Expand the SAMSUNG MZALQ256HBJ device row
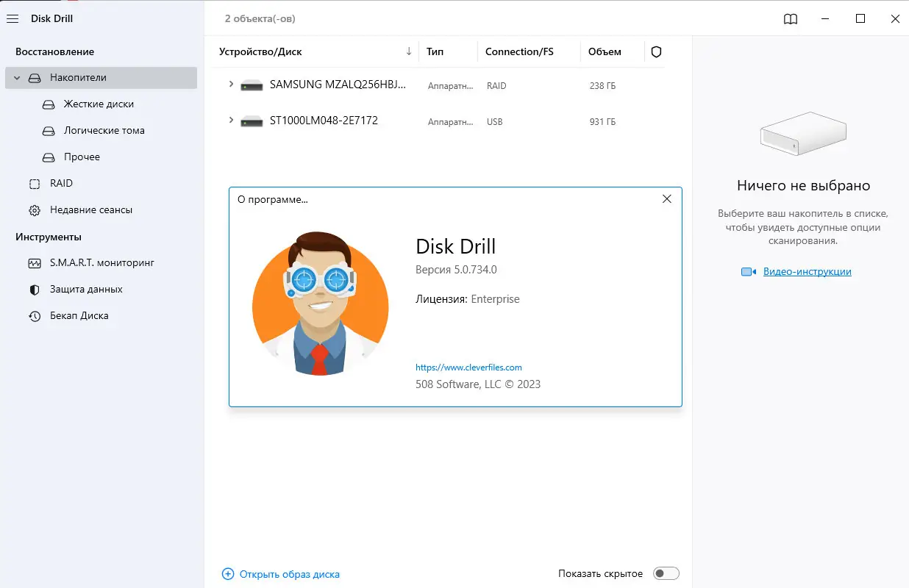The height and width of the screenshot is (588, 909). coord(231,85)
